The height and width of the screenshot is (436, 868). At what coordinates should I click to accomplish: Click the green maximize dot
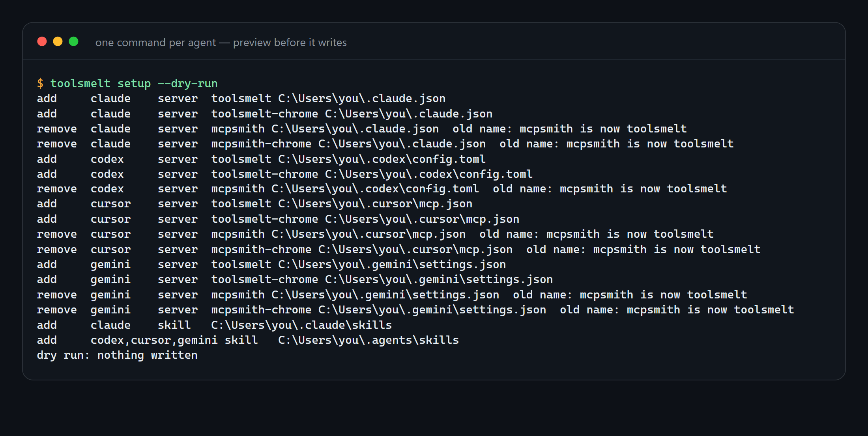[74, 41]
